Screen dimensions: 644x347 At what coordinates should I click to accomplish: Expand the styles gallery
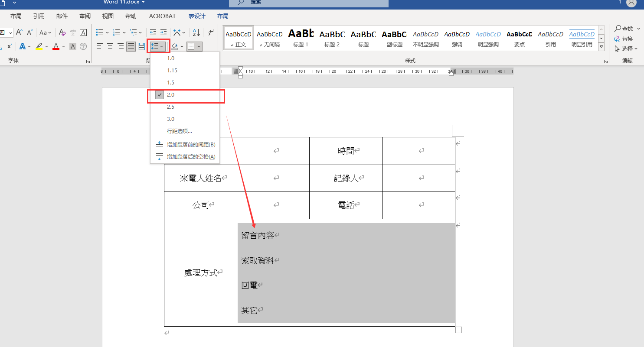(x=601, y=47)
